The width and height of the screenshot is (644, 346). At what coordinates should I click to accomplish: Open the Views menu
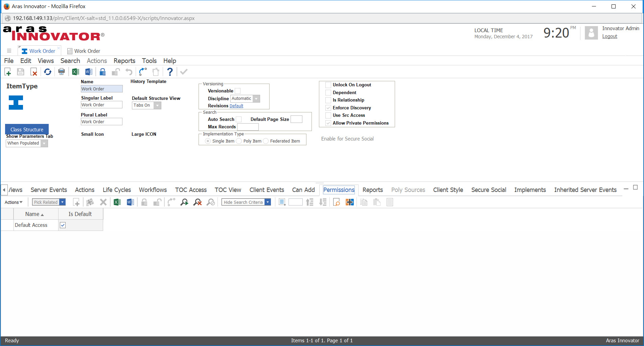coord(46,61)
